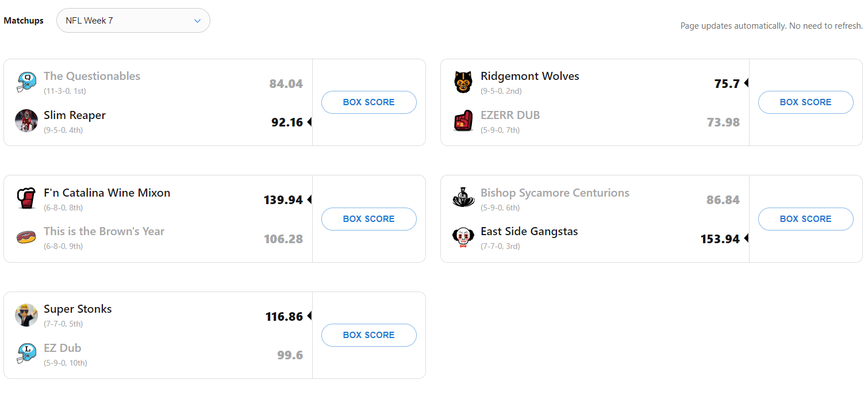Open box score for Ridgemont Wolves matchup

(x=805, y=102)
